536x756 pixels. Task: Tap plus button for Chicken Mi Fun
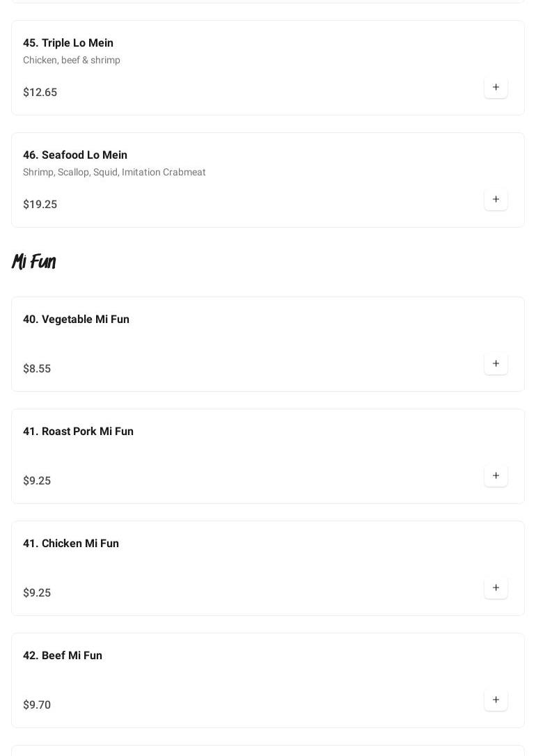tap(496, 588)
